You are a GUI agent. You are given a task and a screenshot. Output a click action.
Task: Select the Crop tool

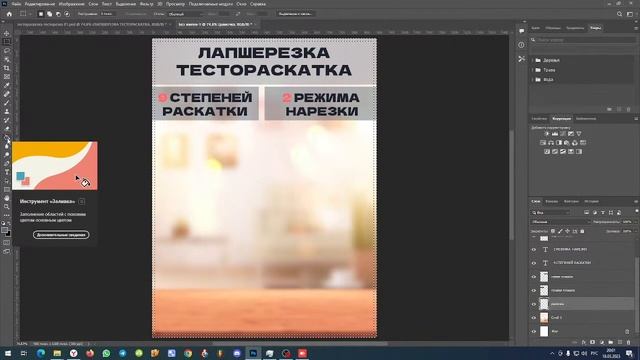click(x=7, y=68)
